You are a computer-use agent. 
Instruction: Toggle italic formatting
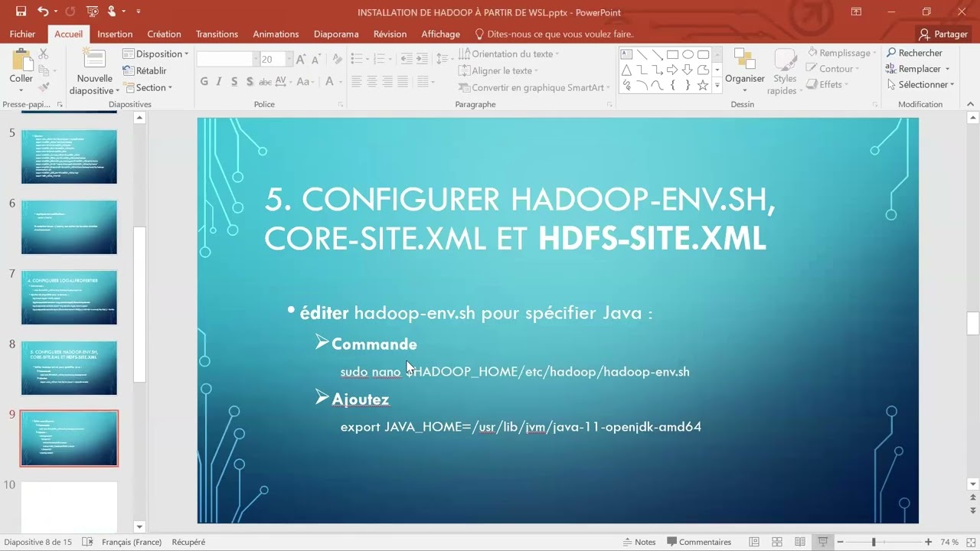click(219, 82)
